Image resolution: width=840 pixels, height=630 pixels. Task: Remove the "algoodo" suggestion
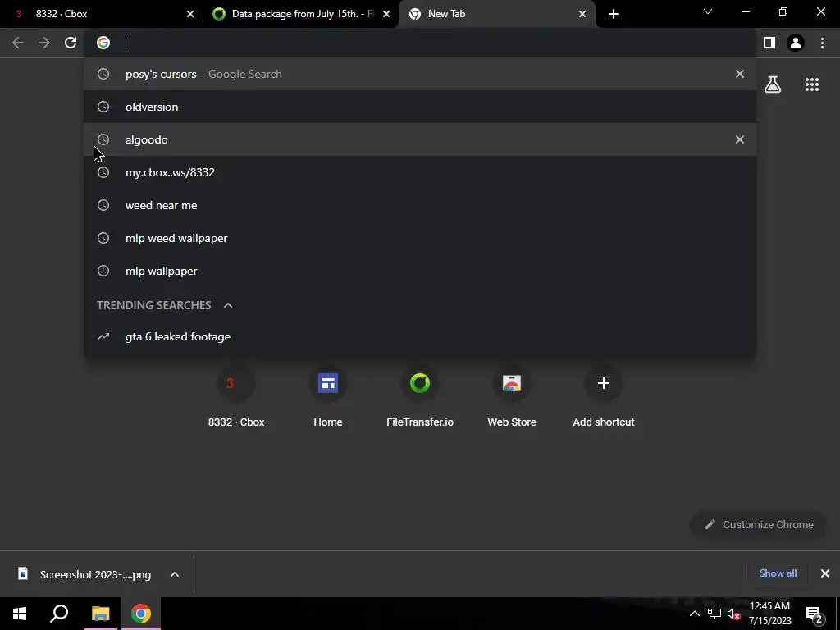pyautogui.click(x=740, y=139)
